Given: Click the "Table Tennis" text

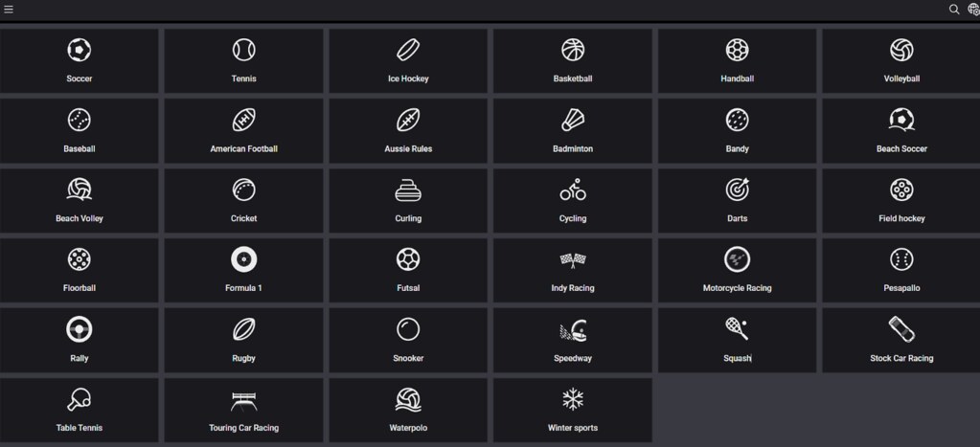Looking at the screenshot, I should tap(80, 428).
